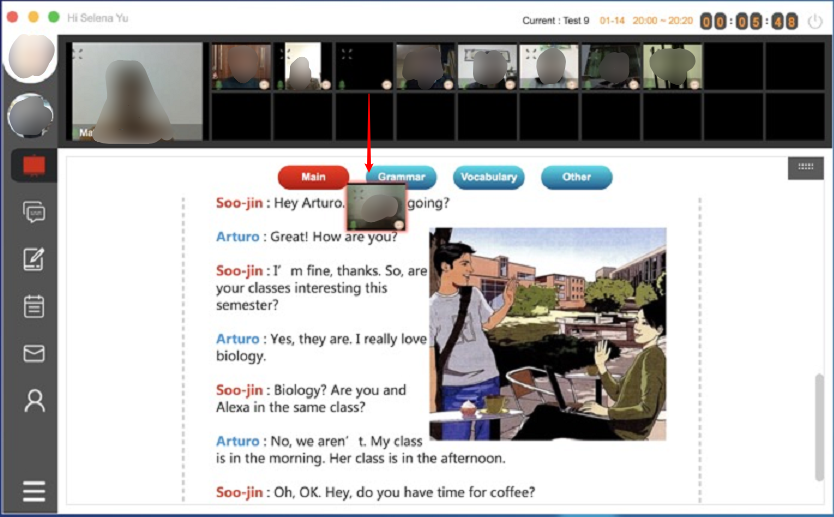Image resolution: width=834 pixels, height=517 pixels.
Task: Click the '20:00 ~ 20:20' class time text
Action: click(x=663, y=21)
